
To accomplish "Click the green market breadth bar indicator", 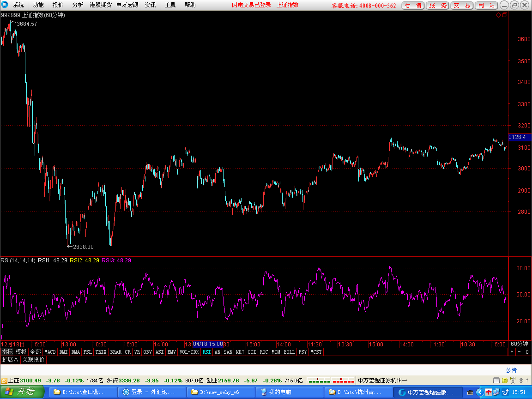I will pyautogui.click(x=319, y=381).
